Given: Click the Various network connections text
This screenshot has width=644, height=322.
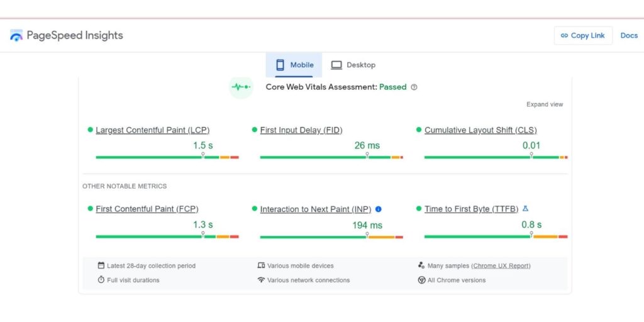Looking at the screenshot, I should point(308,280).
